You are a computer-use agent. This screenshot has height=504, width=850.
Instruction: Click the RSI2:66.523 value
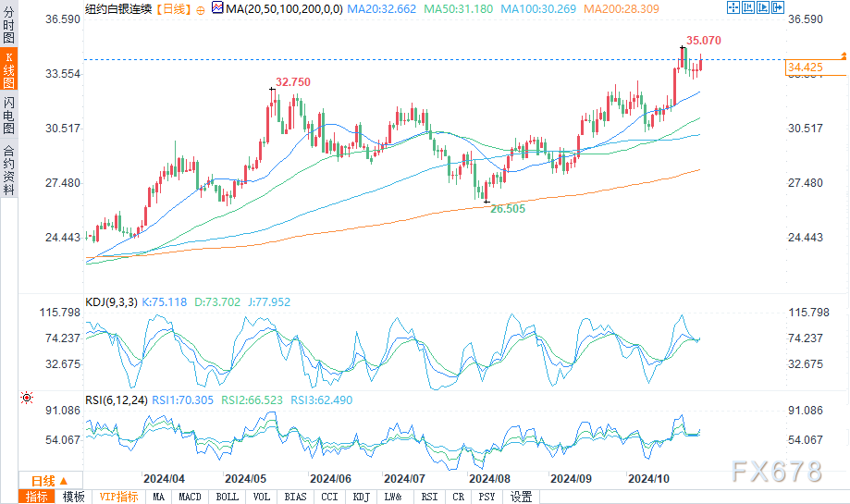(x=253, y=400)
